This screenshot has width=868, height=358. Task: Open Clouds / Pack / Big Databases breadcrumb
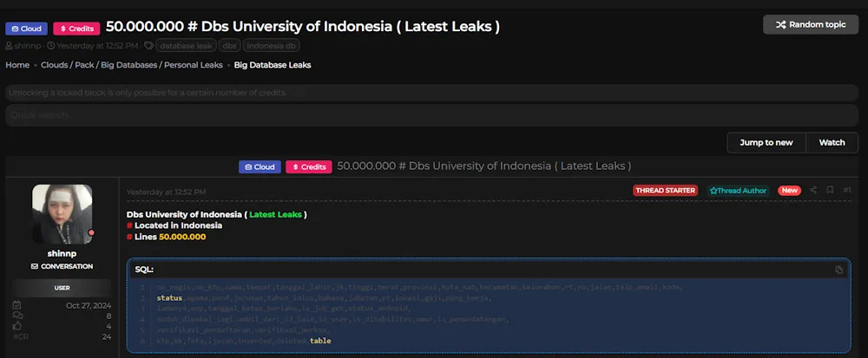[x=132, y=65]
